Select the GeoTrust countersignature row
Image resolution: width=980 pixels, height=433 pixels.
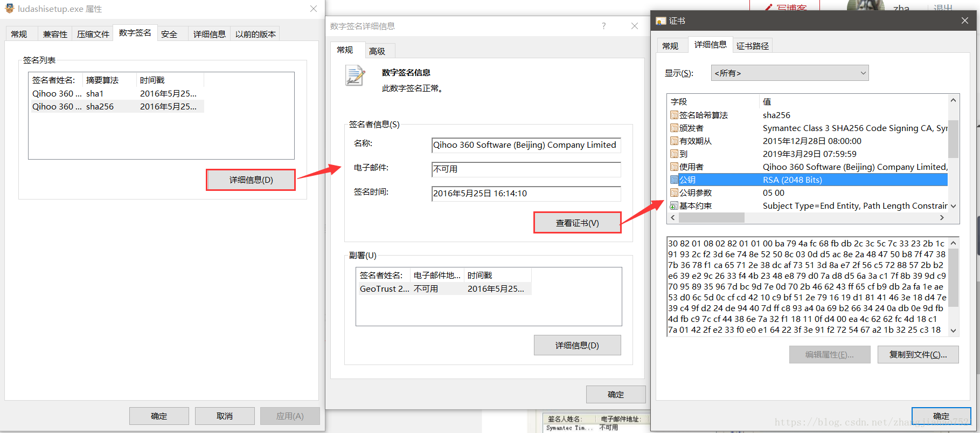point(444,288)
